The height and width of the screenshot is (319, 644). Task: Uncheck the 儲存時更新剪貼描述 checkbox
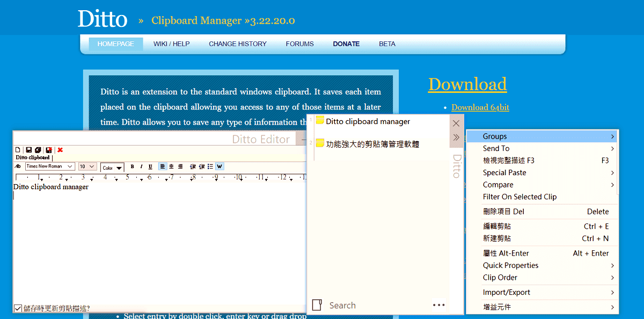click(18, 308)
